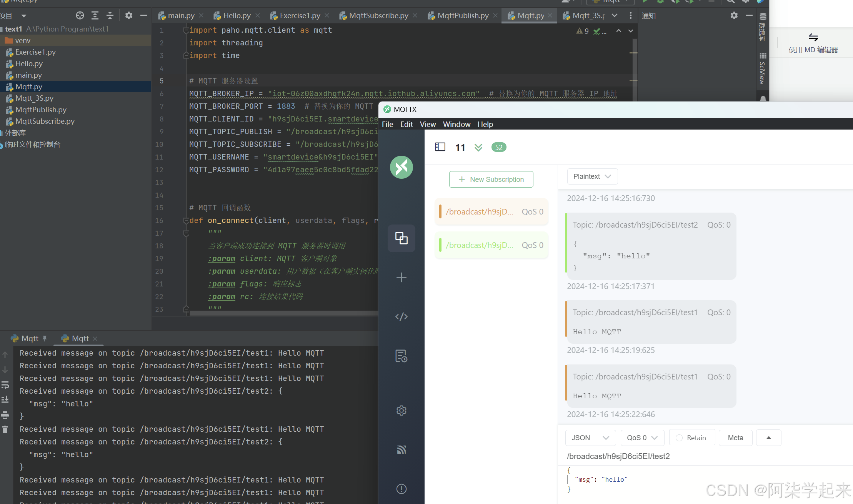Image resolution: width=853 pixels, height=504 pixels.
Task: Click the Meta button
Action: 735,438
